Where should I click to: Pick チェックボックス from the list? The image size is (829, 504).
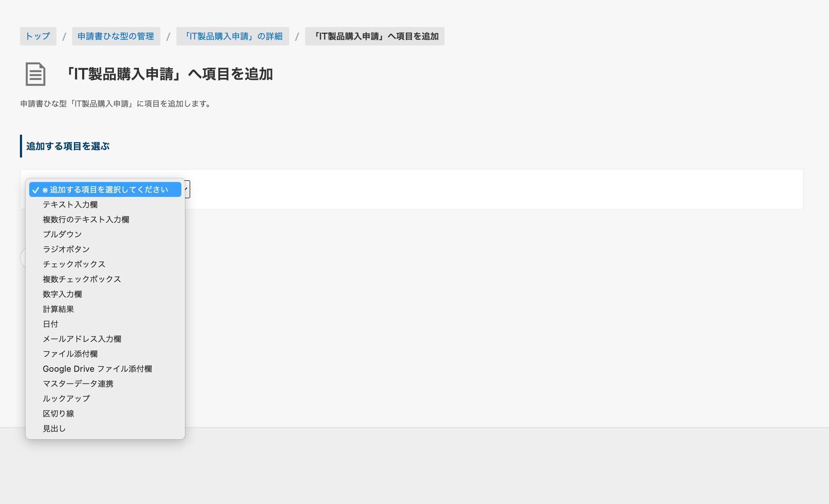105,264
